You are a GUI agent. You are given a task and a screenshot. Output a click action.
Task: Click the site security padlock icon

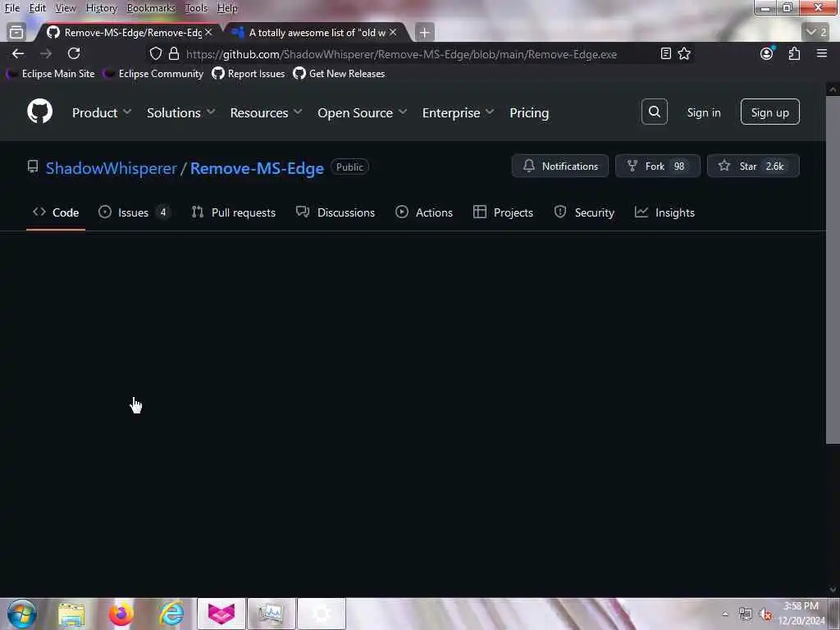[x=174, y=53]
